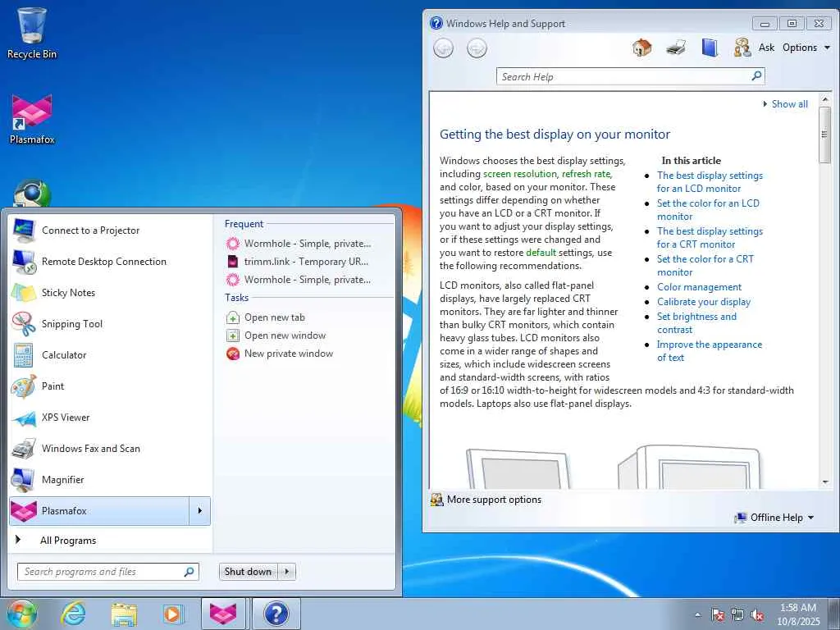Click the network status tray icon
This screenshot has width=840, height=630.
click(737, 614)
